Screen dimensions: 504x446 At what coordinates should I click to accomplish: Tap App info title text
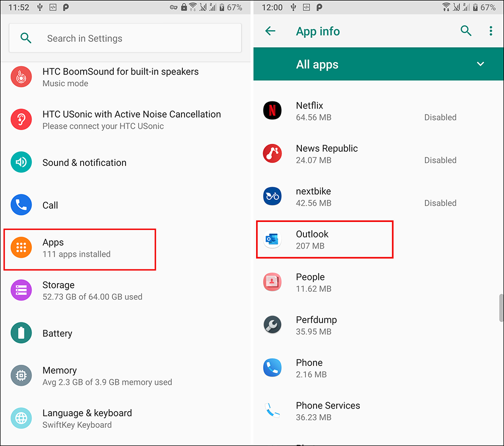click(x=318, y=32)
